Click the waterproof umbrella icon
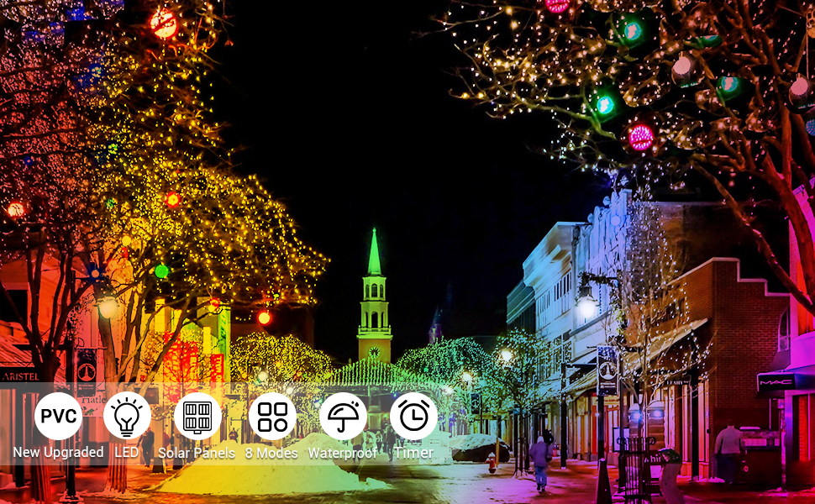Viewport: 815px width, 504px height. tap(343, 416)
